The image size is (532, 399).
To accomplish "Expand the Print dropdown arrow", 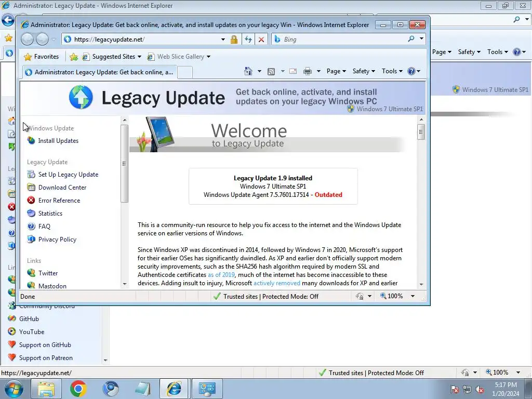I will pos(318,71).
